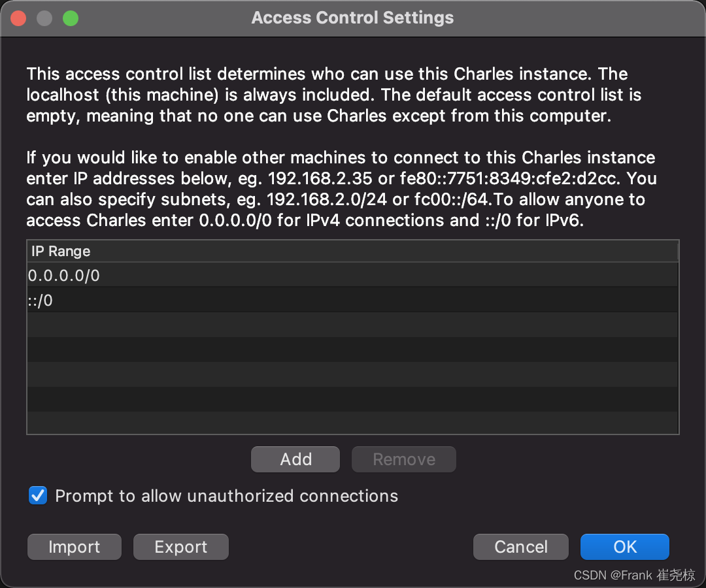Select the 0.0.0.0/0 entry in the list
The image size is (706, 588).
tap(352, 275)
